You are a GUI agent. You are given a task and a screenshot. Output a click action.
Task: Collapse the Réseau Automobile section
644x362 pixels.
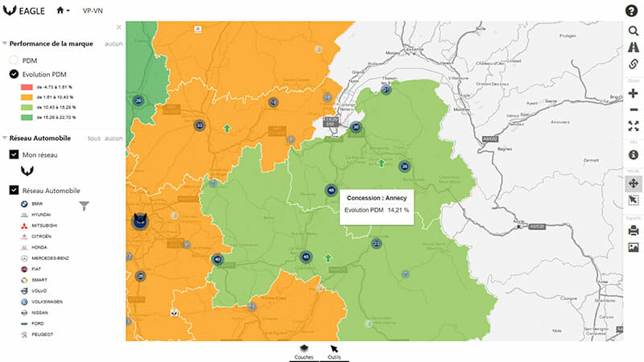coord(5,138)
